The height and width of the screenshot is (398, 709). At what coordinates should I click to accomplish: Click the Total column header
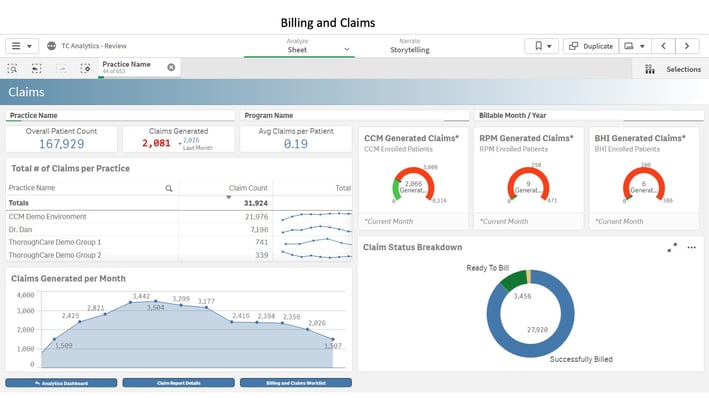(343, 188)
